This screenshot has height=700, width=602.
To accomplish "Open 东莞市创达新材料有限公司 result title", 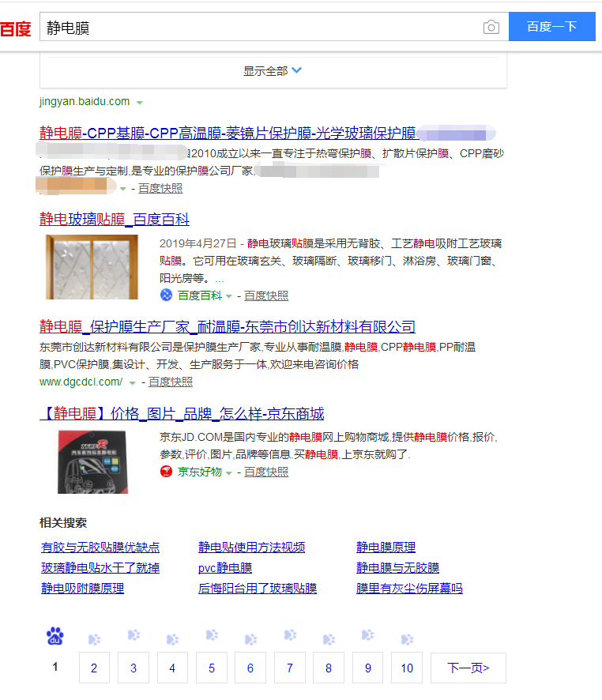I will [x=228, y=327].
